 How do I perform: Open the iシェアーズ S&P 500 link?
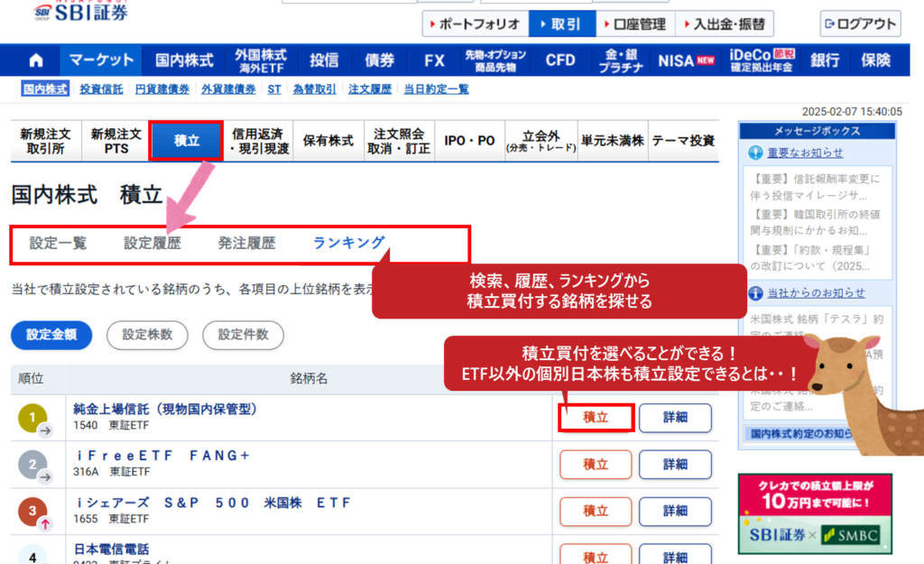213,503
